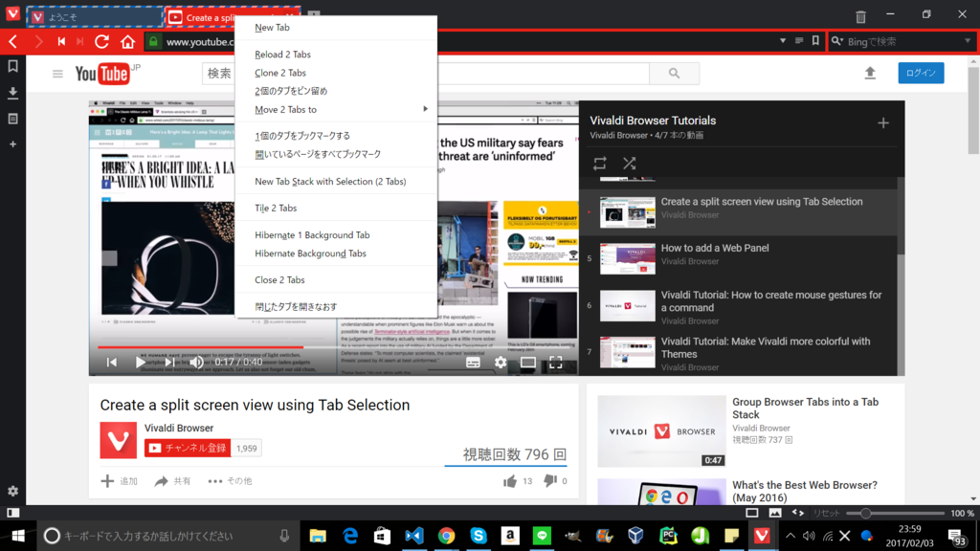The height and width of the screenshot is (551, 980).
Task: Toggle video subtitles
Action: tap(473, 363)
